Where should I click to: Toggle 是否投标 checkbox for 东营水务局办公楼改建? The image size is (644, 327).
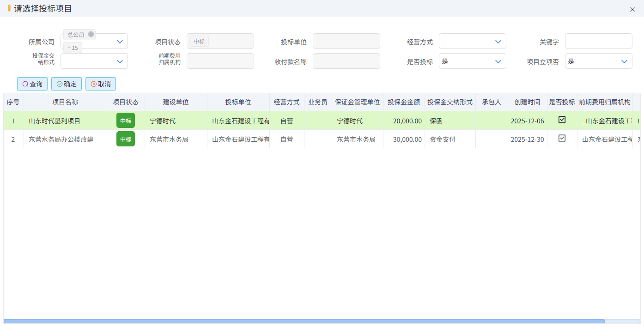coord(562,139)
